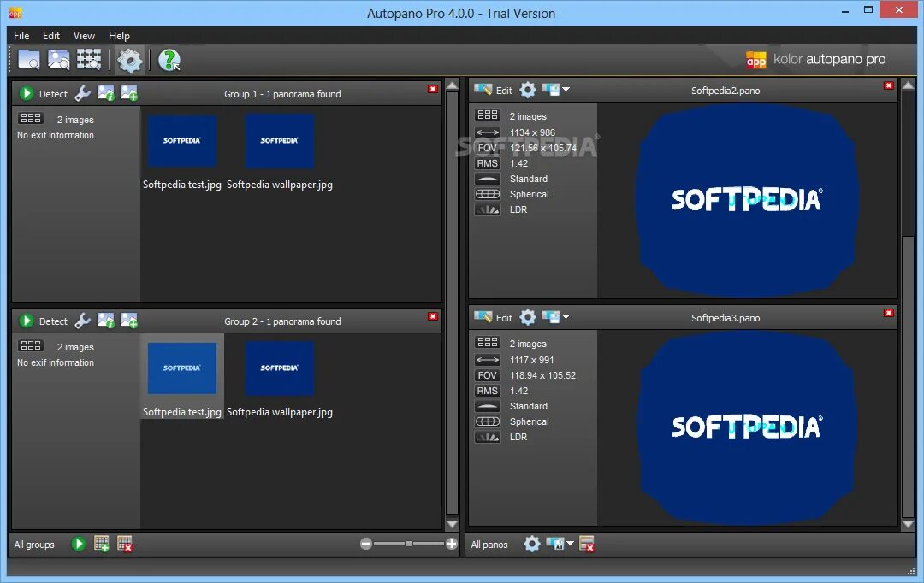924x583 pixels.
Task: Click Group 1 add images icon
Action: tap(129, 93)
